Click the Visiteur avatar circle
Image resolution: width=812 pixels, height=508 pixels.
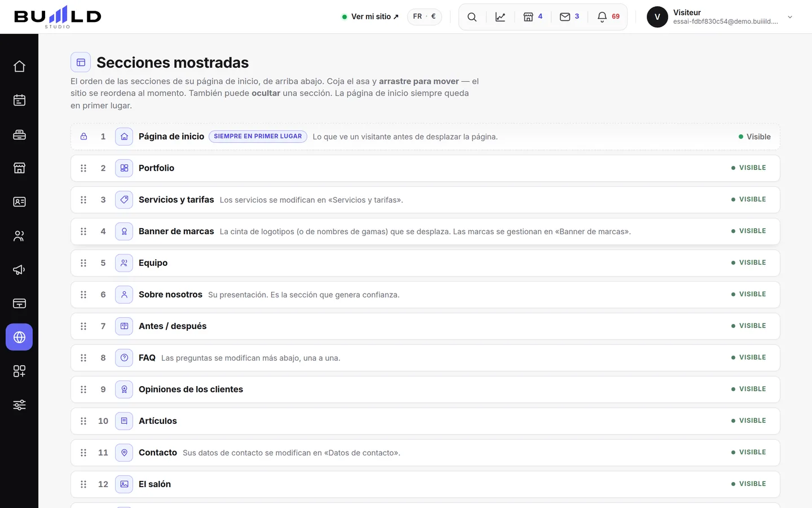pos(657,17)
